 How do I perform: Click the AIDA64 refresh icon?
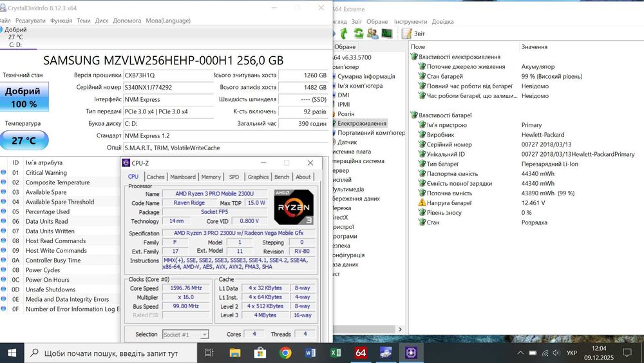(x=359, y=34)
